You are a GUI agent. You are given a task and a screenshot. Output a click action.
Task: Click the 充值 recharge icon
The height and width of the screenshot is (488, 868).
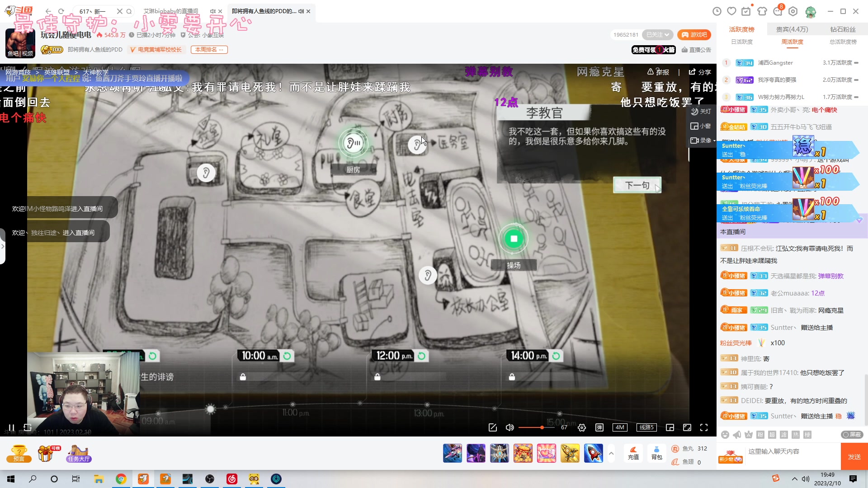tap(633, 453)
